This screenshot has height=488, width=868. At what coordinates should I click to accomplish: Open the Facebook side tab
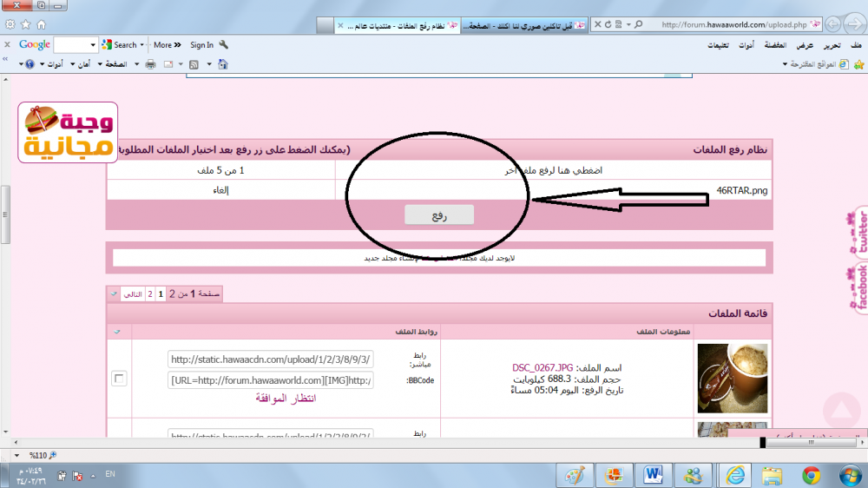860,285
